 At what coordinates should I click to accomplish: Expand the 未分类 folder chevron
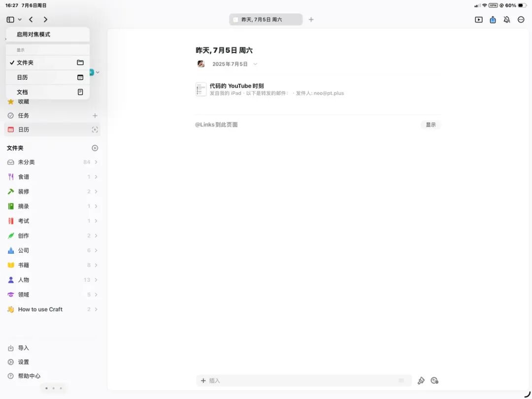point(96,162)
